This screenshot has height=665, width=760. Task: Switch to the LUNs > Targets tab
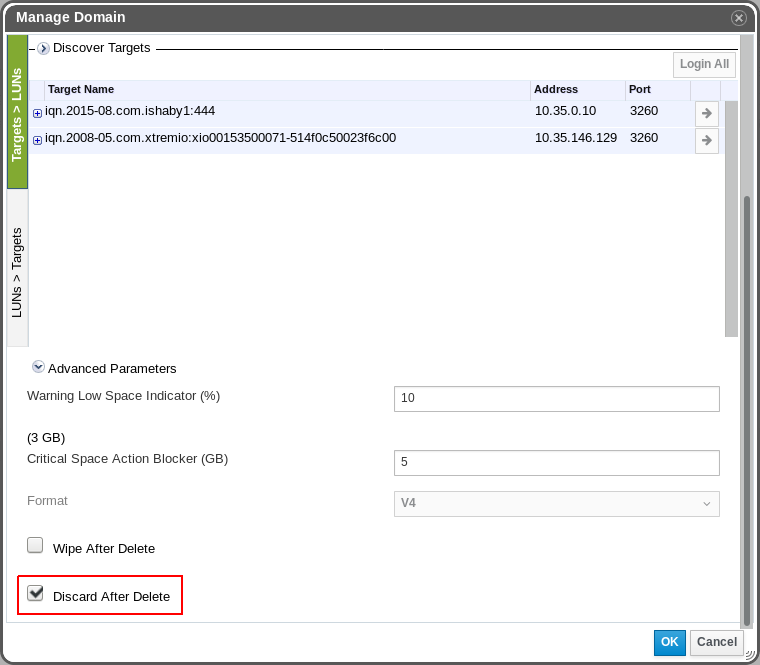[17, 272]
